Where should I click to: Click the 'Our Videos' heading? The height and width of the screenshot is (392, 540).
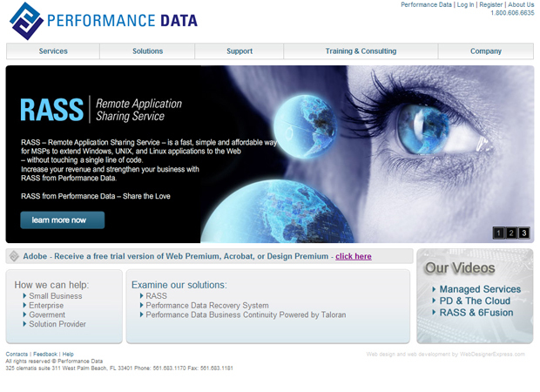(x=460, y=268)
